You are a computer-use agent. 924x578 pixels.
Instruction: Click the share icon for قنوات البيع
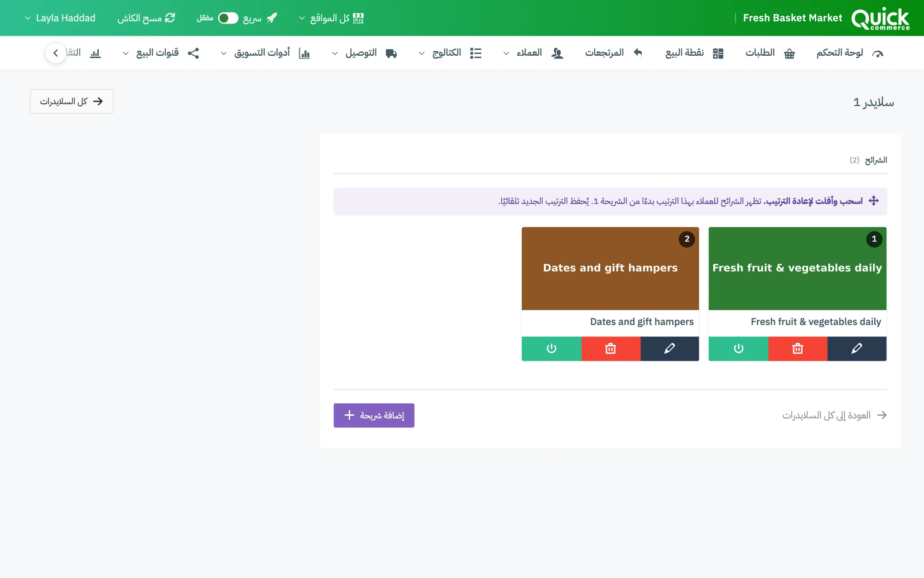tap(193, 53)
